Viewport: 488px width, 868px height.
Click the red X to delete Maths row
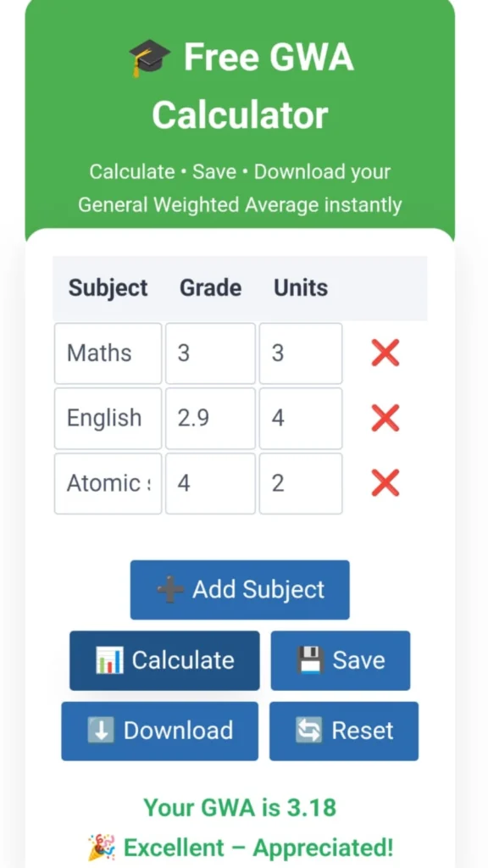pyautogui.click(x=384, y=353)
